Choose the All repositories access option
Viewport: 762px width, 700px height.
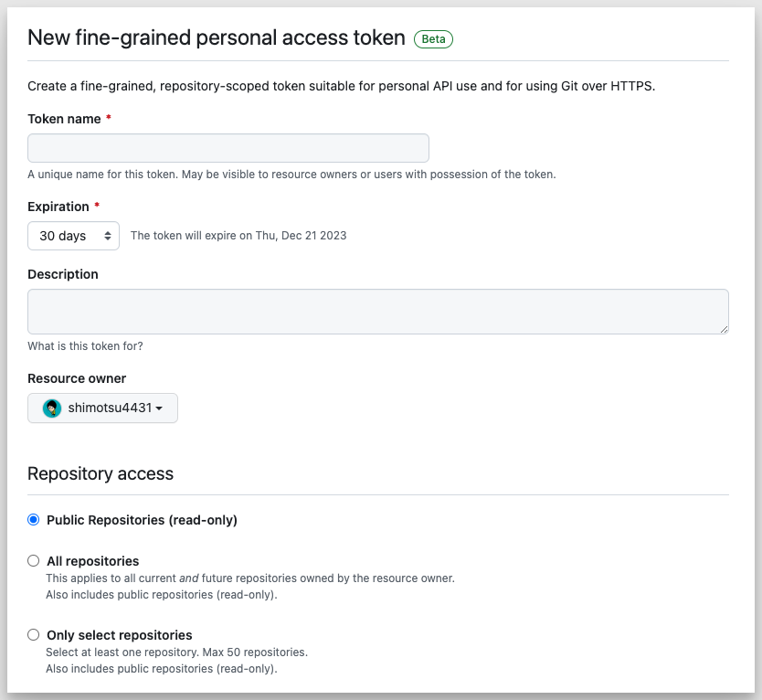pyautogui.click(x=33, y=560)
